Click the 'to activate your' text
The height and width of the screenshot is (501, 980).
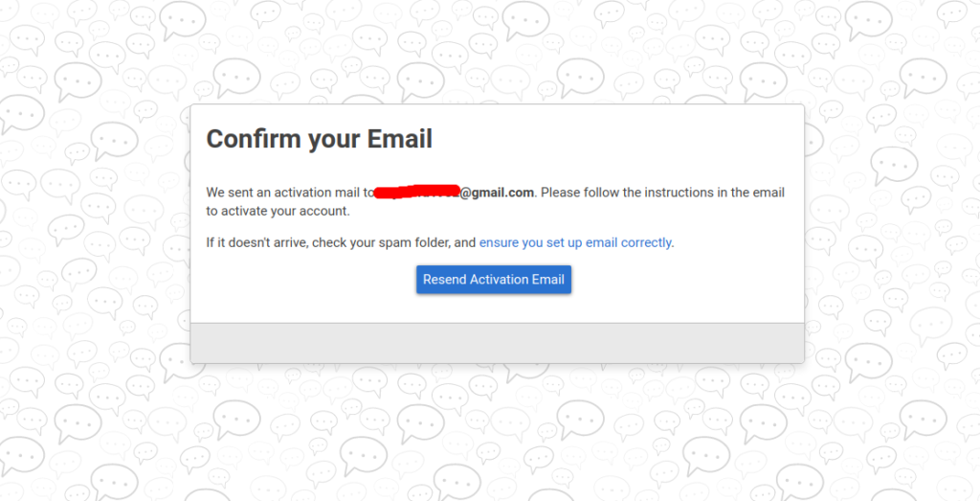click(252, 212)
